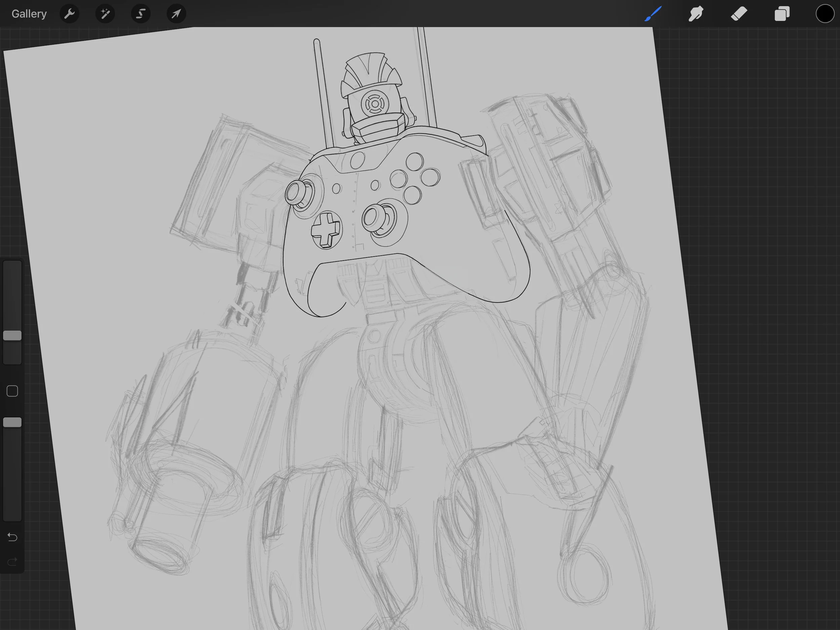Select the Eraser tool
The image size is (840, 630).
(x=739, y=14)
